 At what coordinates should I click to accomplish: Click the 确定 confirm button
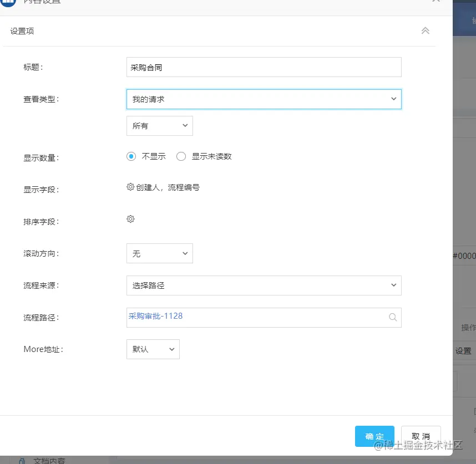[374, 436]
